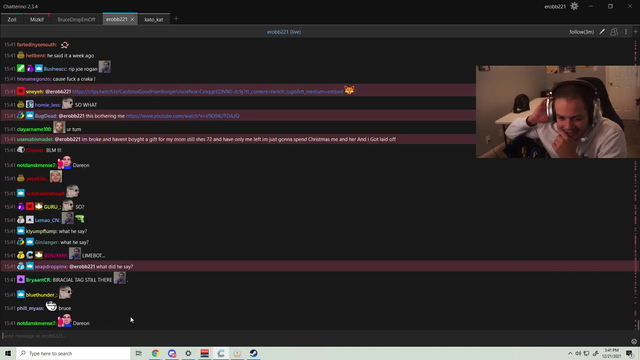This screenshot has width=640, height=360.
Task: Click the prime crown badge beside bluethunder_
Action: point(21,294)
